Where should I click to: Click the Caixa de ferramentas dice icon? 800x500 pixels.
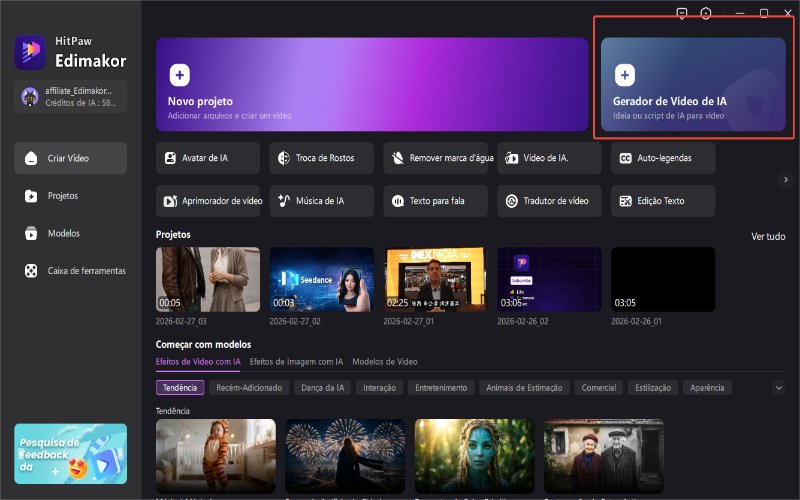pyautogui.click(x=31, y=271)
